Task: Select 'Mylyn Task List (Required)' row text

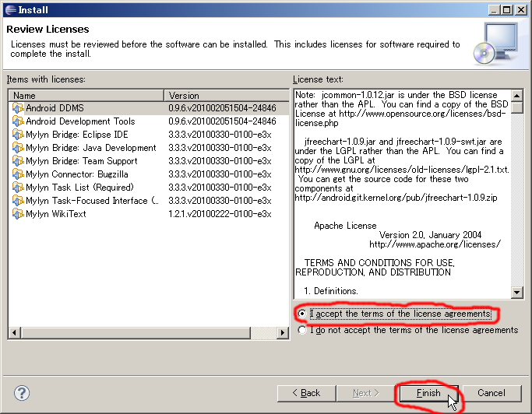Action: point(79,188)
